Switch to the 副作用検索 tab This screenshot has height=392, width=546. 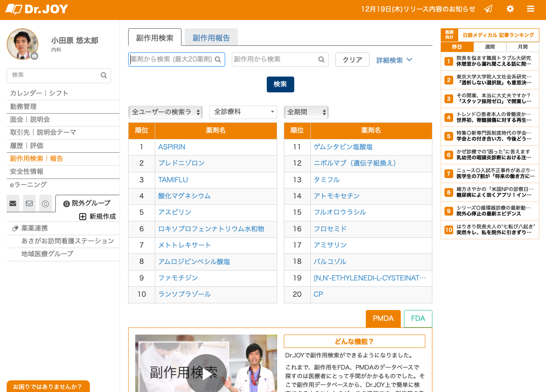tap(155, 37)
